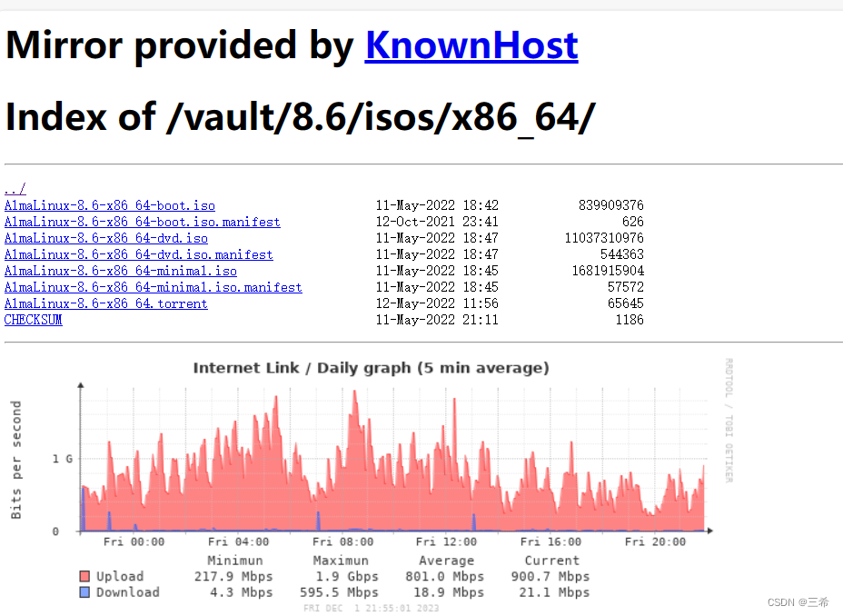Click the maximum upload value 1.9 Gbps
Screen dimensions: 843x616
[x=347, y=576]
